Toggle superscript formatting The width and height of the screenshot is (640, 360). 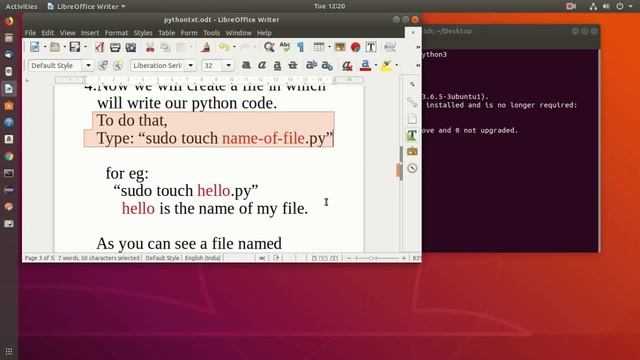pyautogui.click(x=311, y=65)
